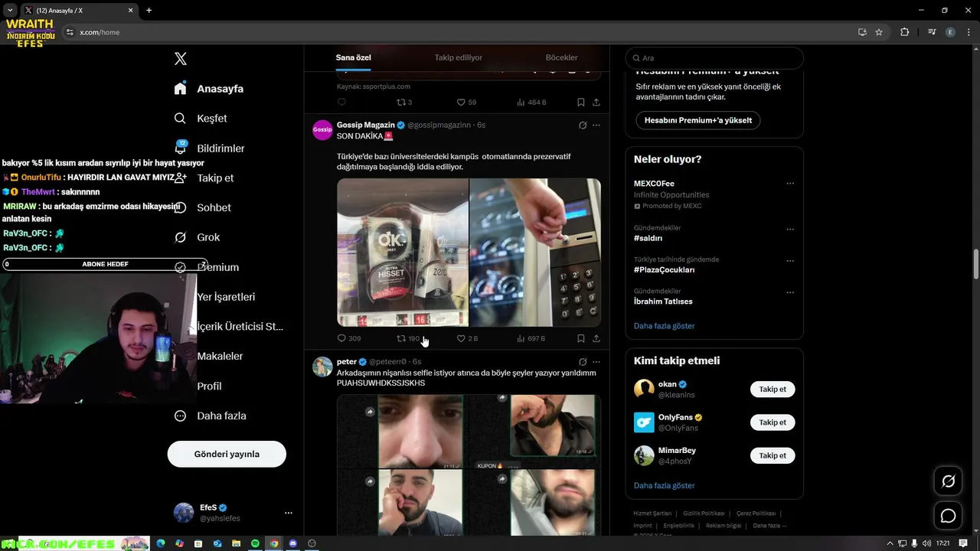Open options for #saldırı trend
Image resolution: width=980 pixels, height=551 pixels.
pyautogui.click(x=790, y=229)
